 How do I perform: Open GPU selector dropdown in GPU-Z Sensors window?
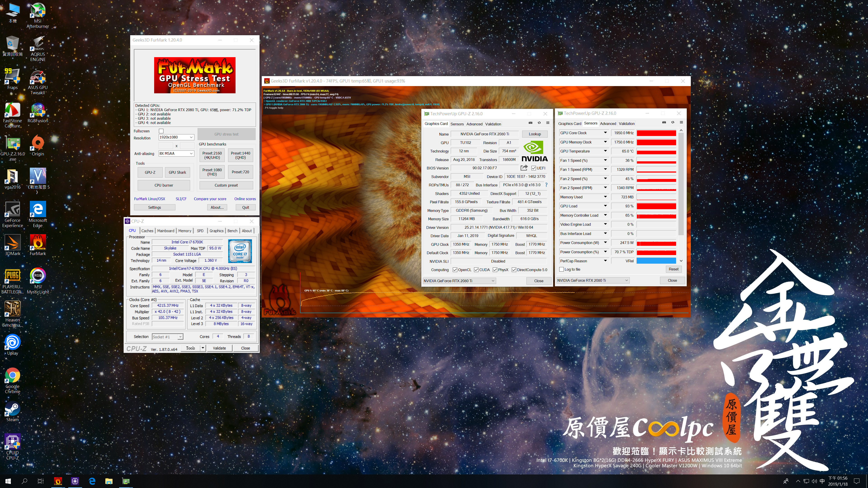point(593,280)
